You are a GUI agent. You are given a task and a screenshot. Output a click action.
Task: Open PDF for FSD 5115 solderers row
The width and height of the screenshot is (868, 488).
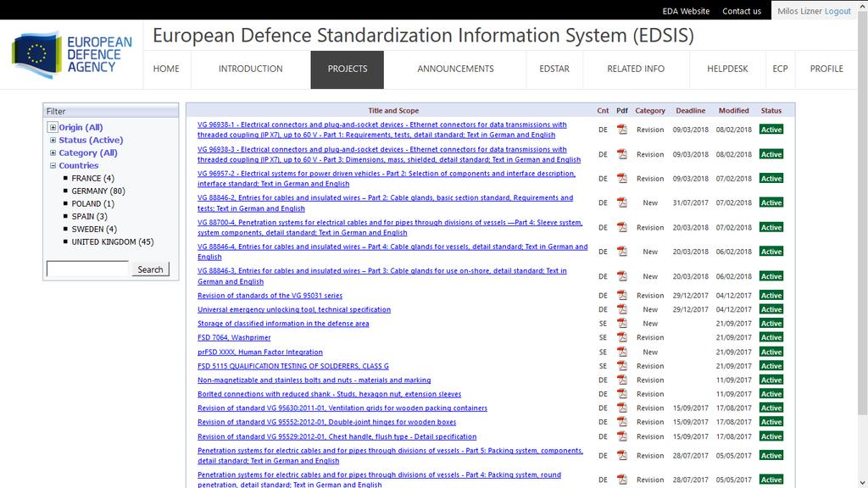(x=622, y=366)
